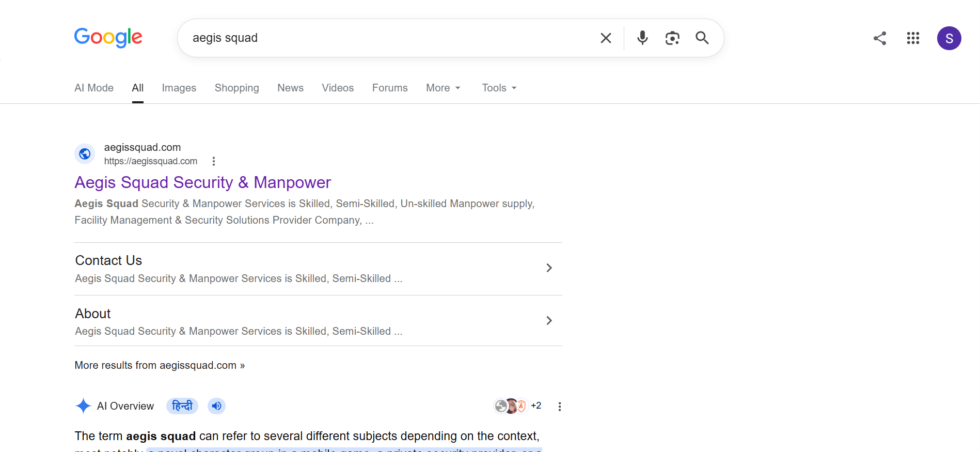The height and width of the screenshot is (452, 980).
Task: Click the Google logo
Action: [x=108, y=38]
